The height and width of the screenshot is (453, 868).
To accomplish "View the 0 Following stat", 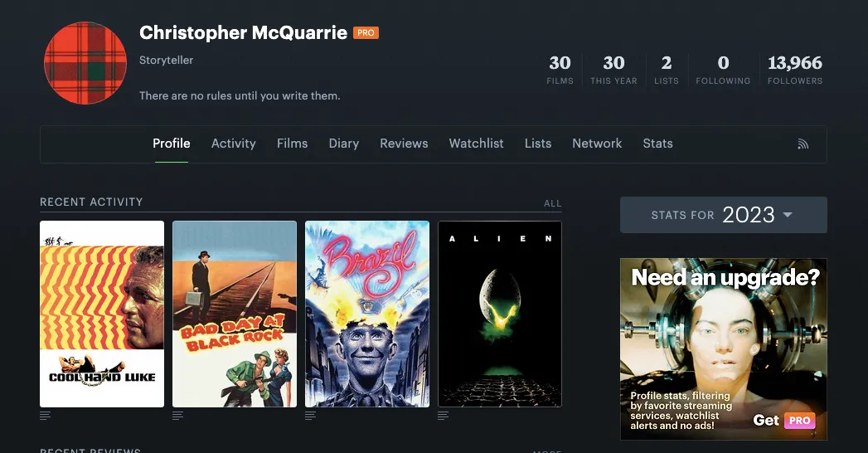I will [x=723, y=70].
